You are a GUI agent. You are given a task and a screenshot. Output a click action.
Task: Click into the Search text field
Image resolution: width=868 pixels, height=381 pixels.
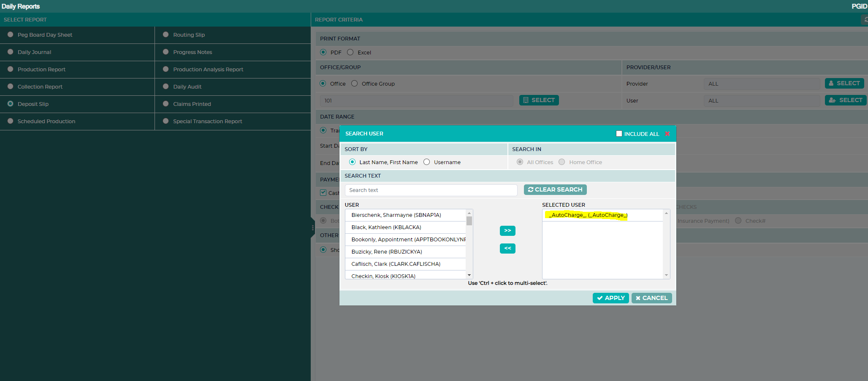coord(431,190)
